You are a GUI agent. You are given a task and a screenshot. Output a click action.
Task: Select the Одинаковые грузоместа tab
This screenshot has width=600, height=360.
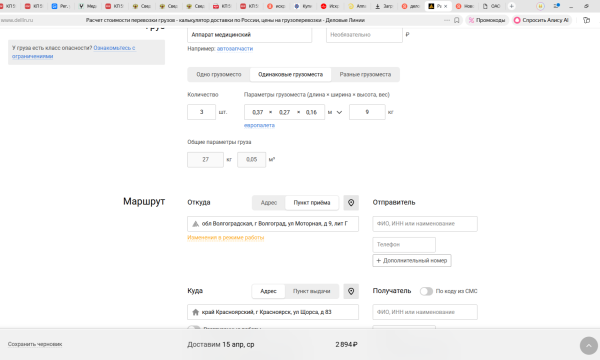pyautogui.click(x=290, y=75)
